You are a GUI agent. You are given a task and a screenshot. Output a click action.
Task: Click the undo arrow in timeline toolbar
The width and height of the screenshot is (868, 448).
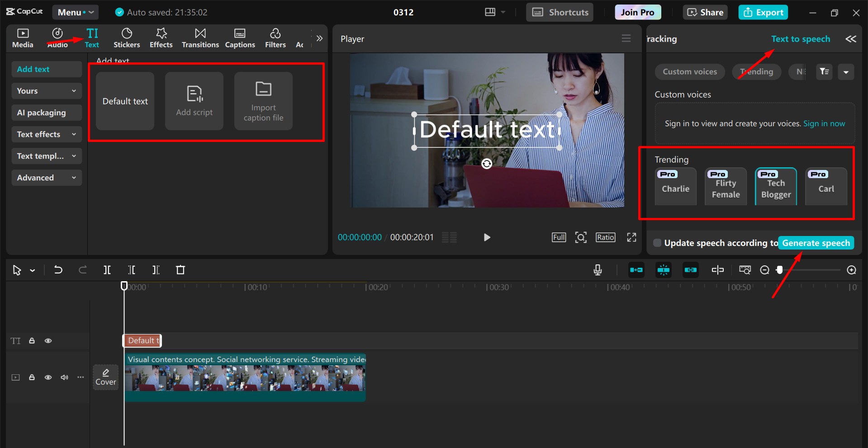tap(58, 270)
